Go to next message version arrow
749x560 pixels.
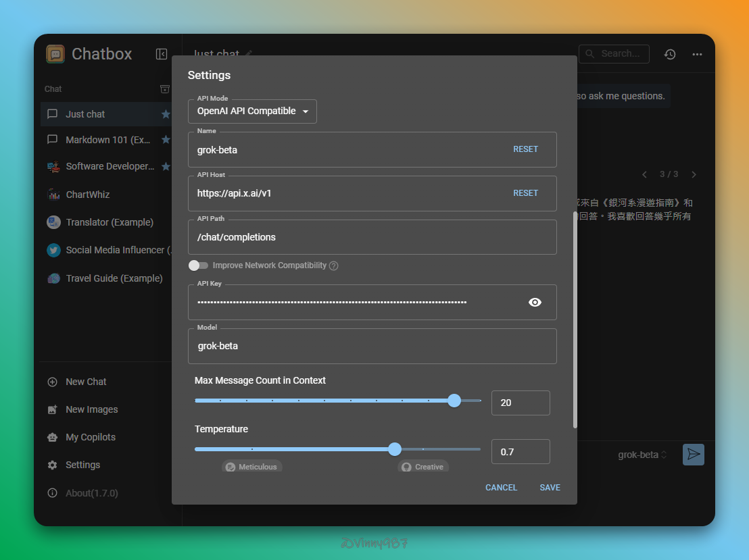(694, 174)
